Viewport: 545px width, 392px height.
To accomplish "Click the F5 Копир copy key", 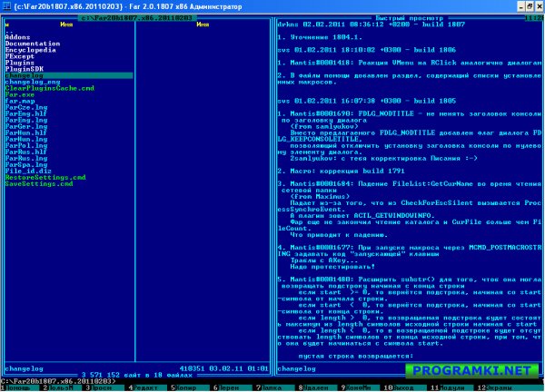I will point(186,387).
